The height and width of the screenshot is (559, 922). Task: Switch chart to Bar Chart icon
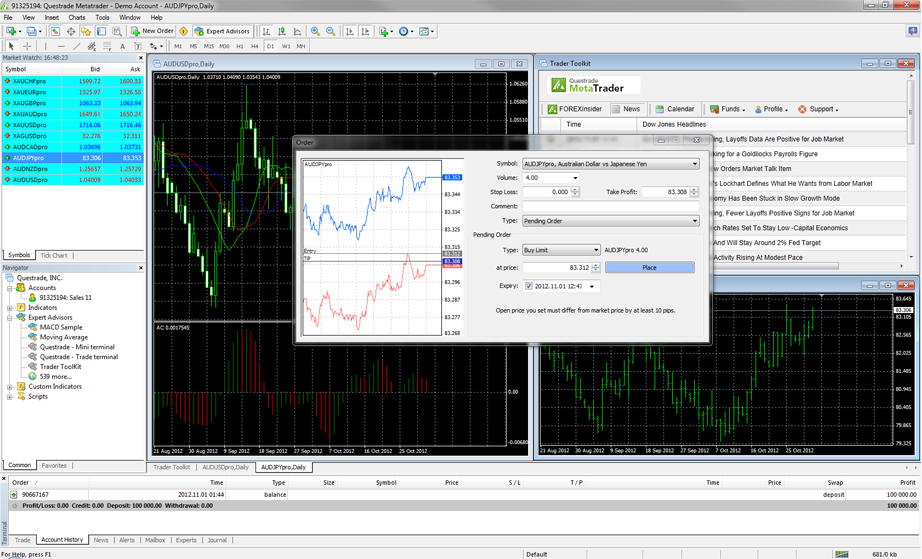click(266, 31)
